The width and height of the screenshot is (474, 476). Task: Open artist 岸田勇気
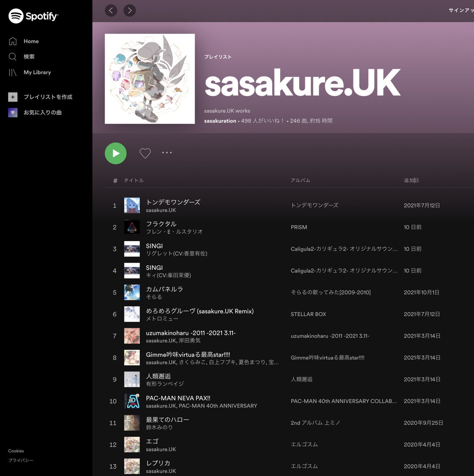(190, 340)
